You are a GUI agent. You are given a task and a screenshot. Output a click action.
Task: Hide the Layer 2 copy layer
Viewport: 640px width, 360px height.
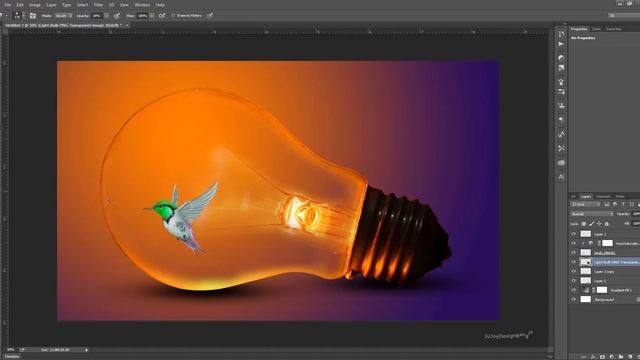(573, 271)
